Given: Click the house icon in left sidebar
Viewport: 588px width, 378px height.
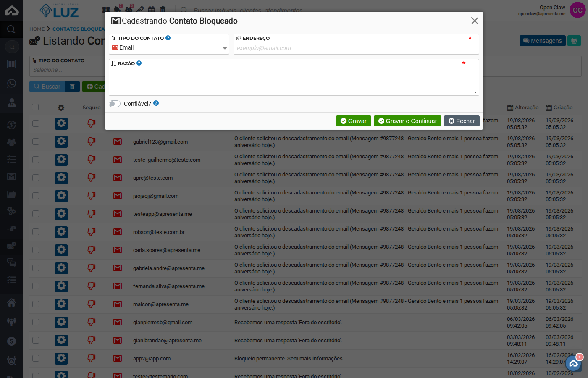Looking at the screenshot, I should coord(11,302).
